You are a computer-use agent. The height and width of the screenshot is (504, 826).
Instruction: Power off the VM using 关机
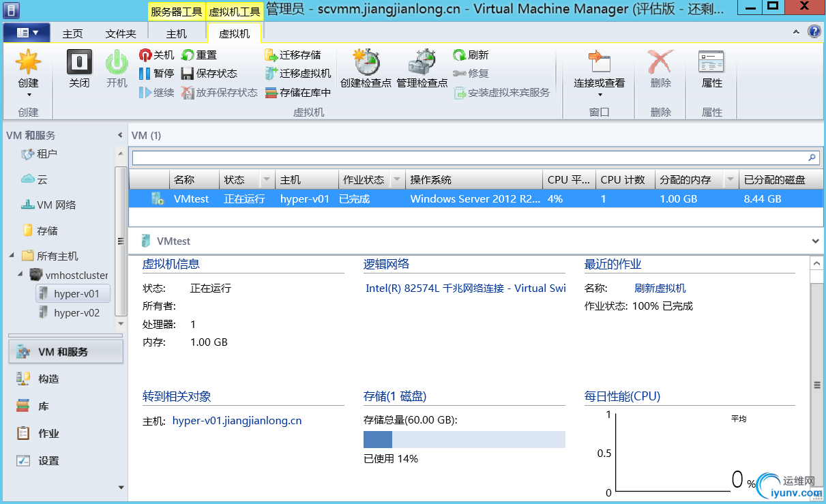[x=157, y=55]
